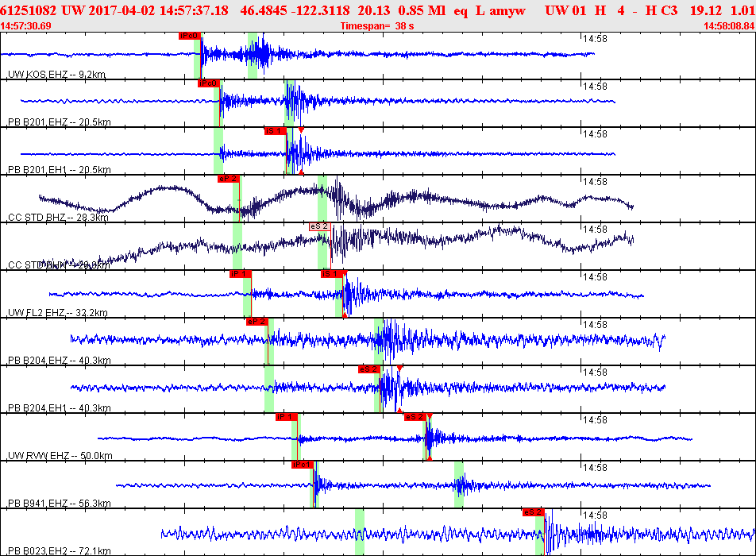This screenshot has height=556, width=756.
Task: Click the analyst name 'amyw'
Action: pos(507,10)
